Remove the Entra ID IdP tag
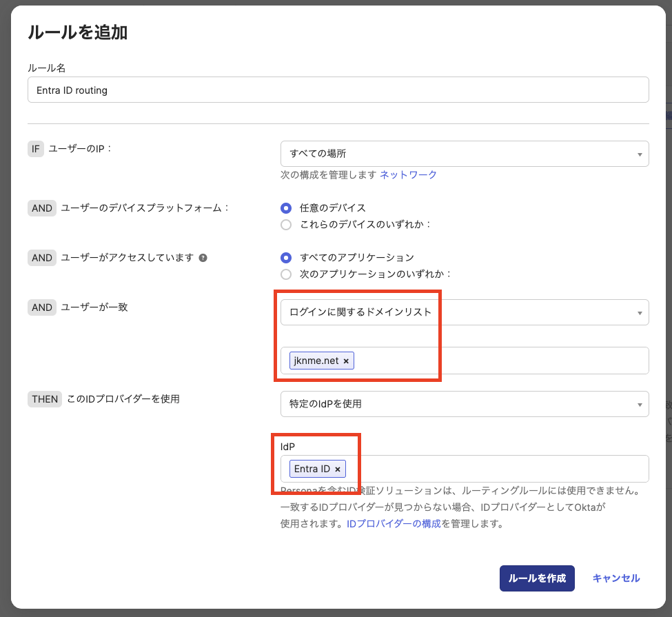The image size is (672, 617). (x=338, y=469)
